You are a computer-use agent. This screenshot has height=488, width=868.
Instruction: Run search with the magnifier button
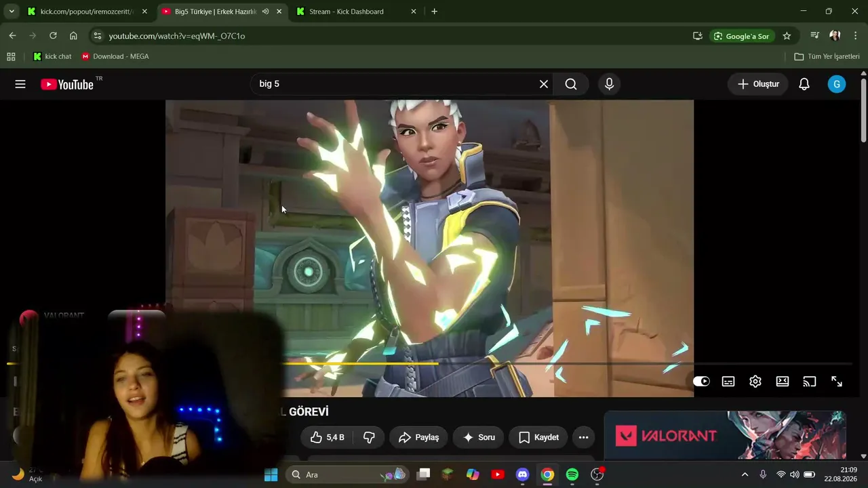[571, 84]
